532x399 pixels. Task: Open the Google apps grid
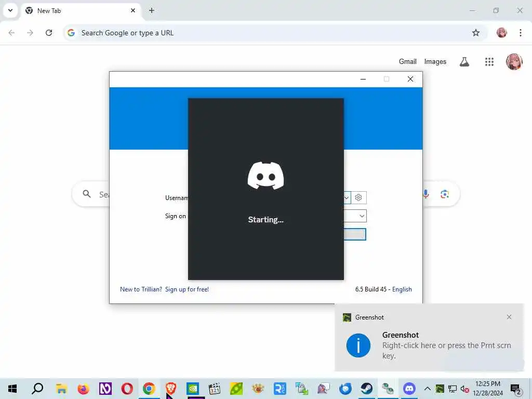(x=489, y=62)
